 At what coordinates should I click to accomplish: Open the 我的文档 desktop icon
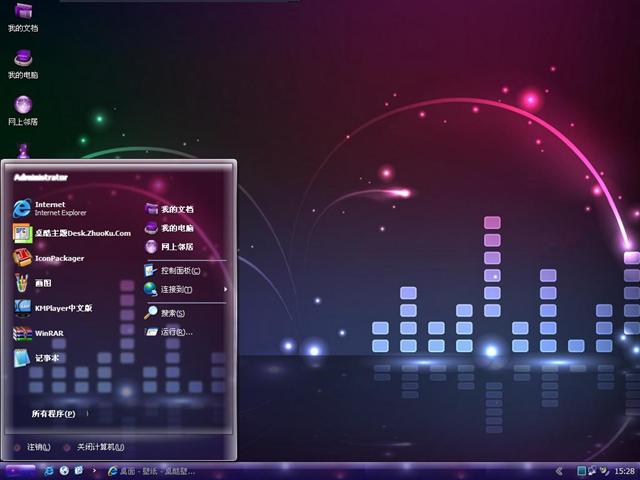pos(23,18)
